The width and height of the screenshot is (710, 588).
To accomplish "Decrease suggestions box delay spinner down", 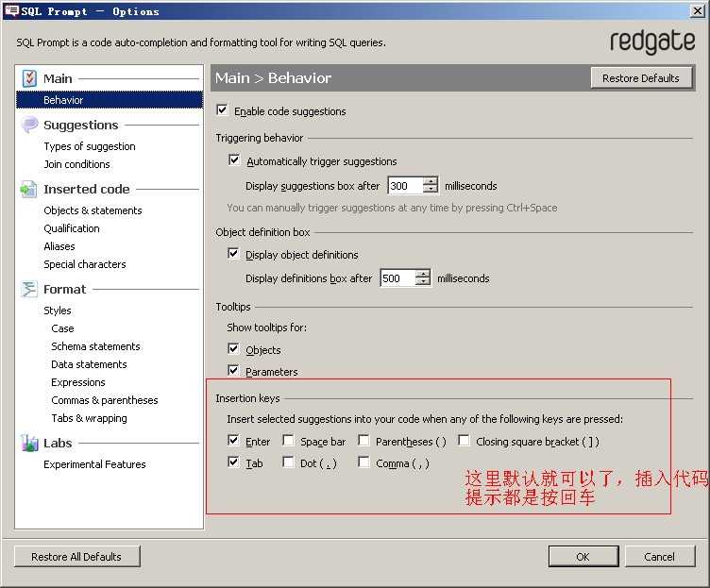I will (431, 189).
